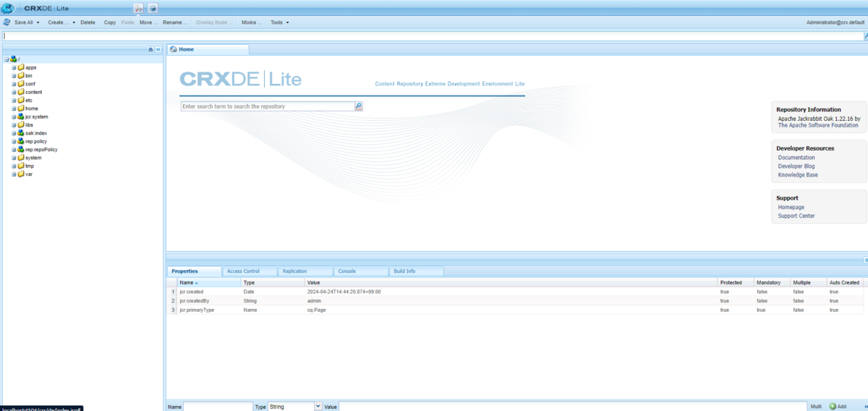The height and width of the screenshot is (411, 868).
Task: Click the binoculars search icon in tree panel
Action: click(x=150, y=49)
